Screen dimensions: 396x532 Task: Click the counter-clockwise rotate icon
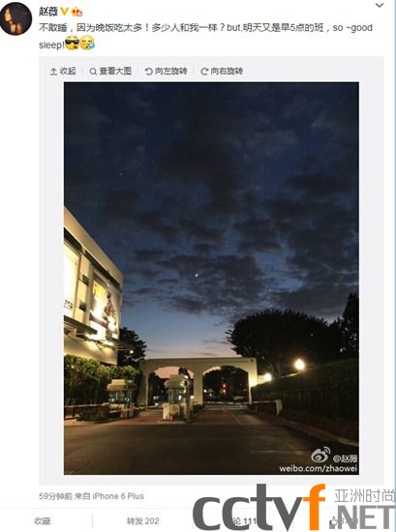pos(148,72)
